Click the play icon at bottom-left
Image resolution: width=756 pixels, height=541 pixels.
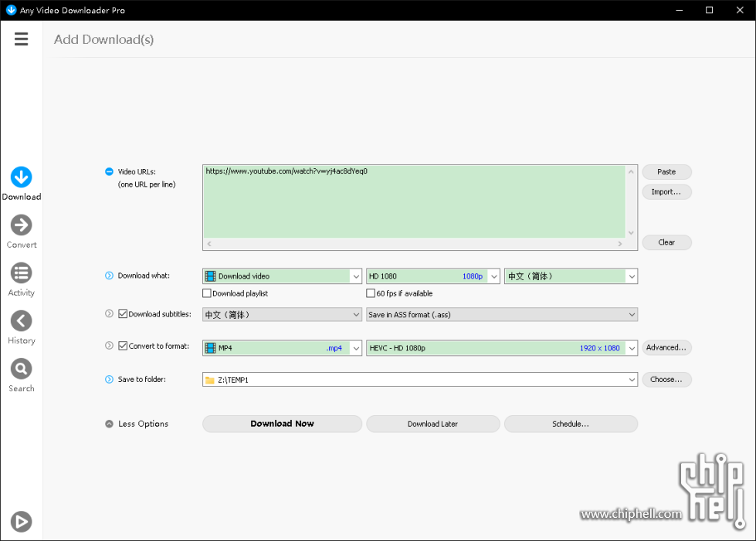[21, 522]
